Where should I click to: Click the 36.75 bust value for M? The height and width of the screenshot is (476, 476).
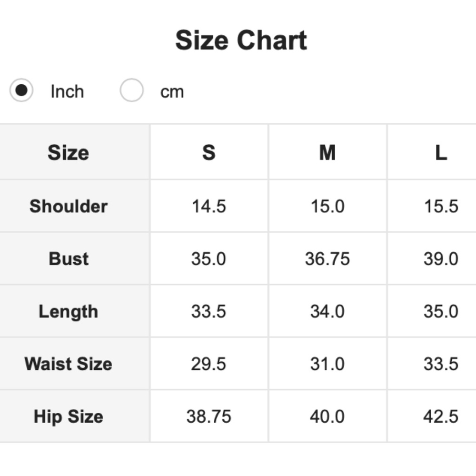pos(327,258)
